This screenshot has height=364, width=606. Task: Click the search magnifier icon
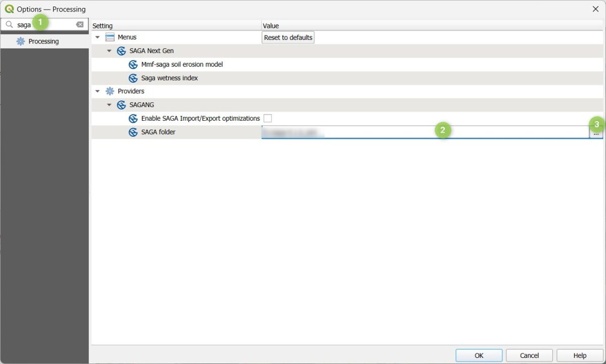tap(9, 24)
